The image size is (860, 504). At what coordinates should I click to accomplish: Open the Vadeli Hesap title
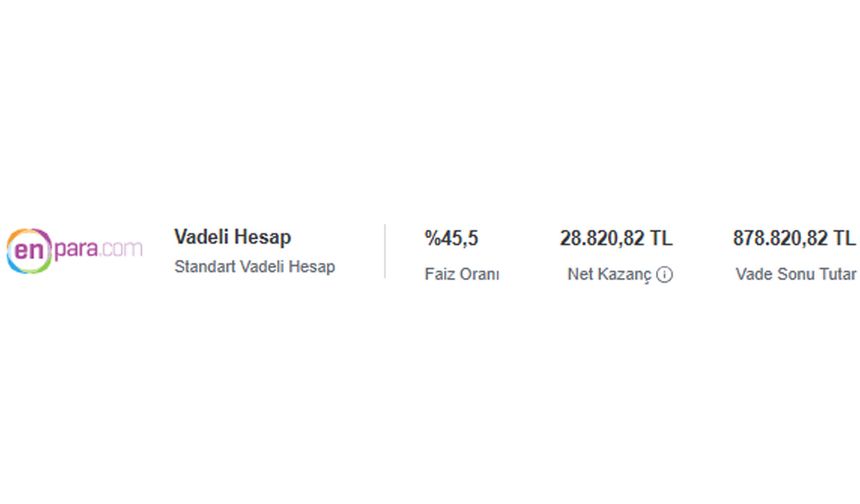point(232,237)
